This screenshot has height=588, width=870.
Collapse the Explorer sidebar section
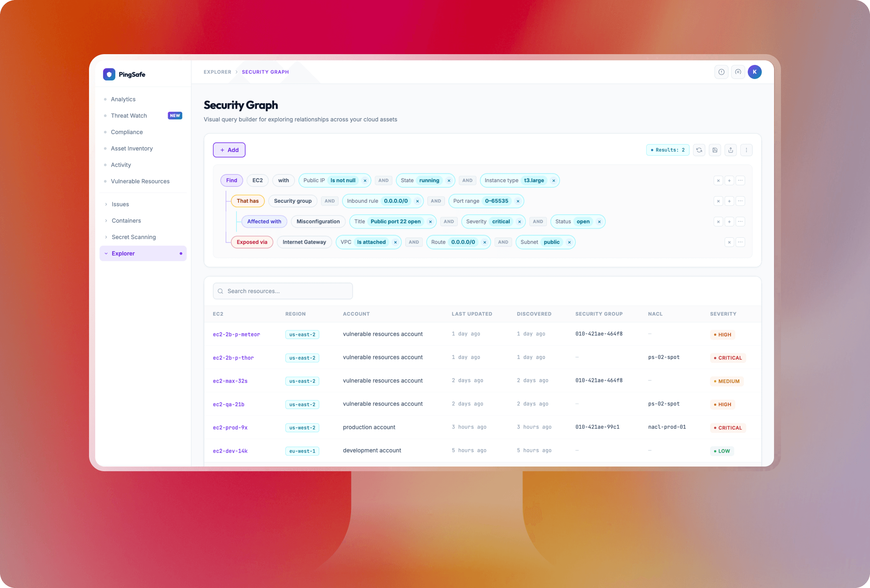[143, 253]
